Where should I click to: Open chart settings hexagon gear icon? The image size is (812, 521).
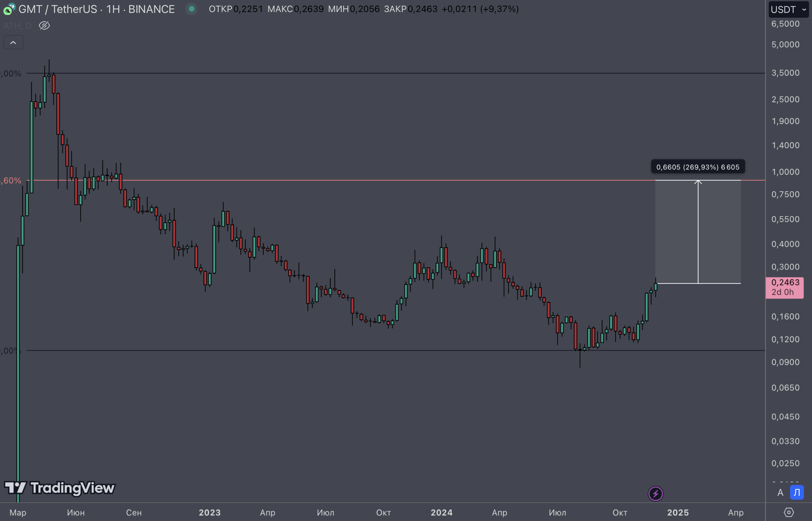click(x=789, y=513)
